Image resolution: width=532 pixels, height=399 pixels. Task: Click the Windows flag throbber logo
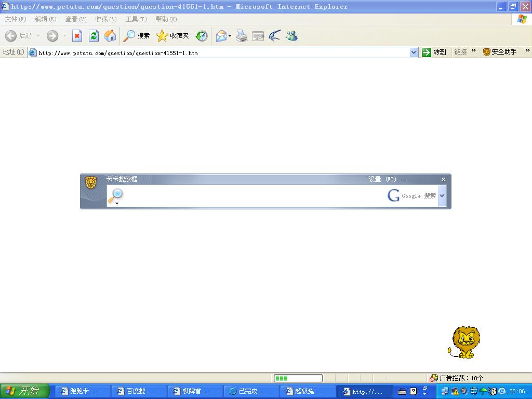tap(522, 19)
